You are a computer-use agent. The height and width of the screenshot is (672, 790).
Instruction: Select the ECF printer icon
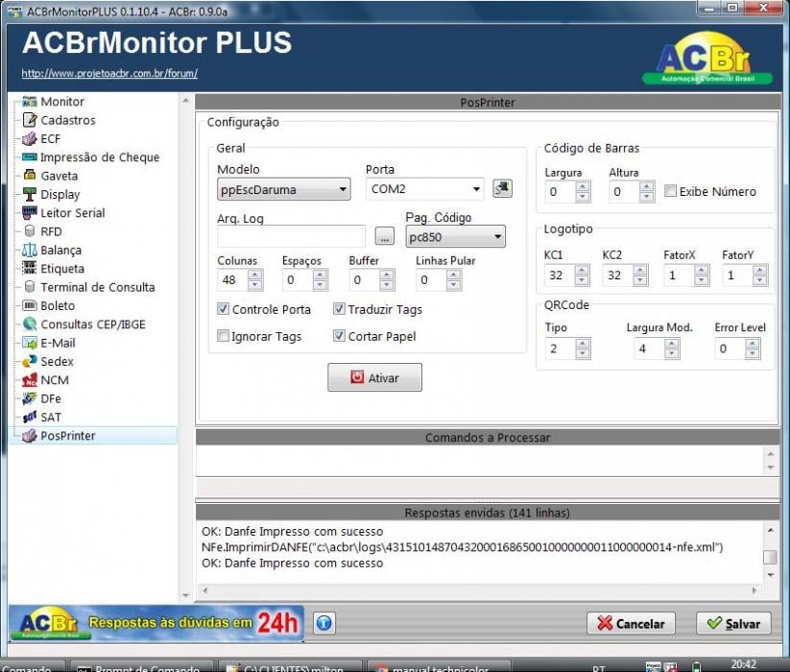[x=30, y=138]
